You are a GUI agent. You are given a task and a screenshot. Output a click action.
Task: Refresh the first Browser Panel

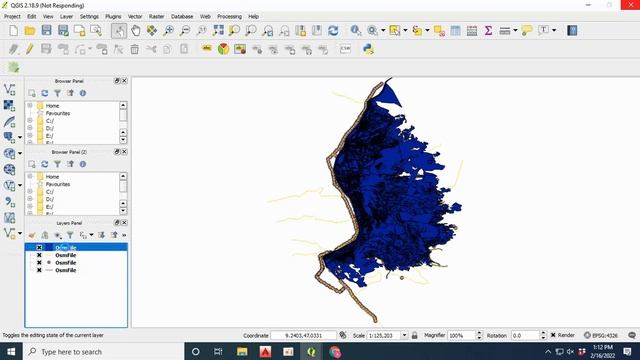pyautogui.click(x=44, y=93)
